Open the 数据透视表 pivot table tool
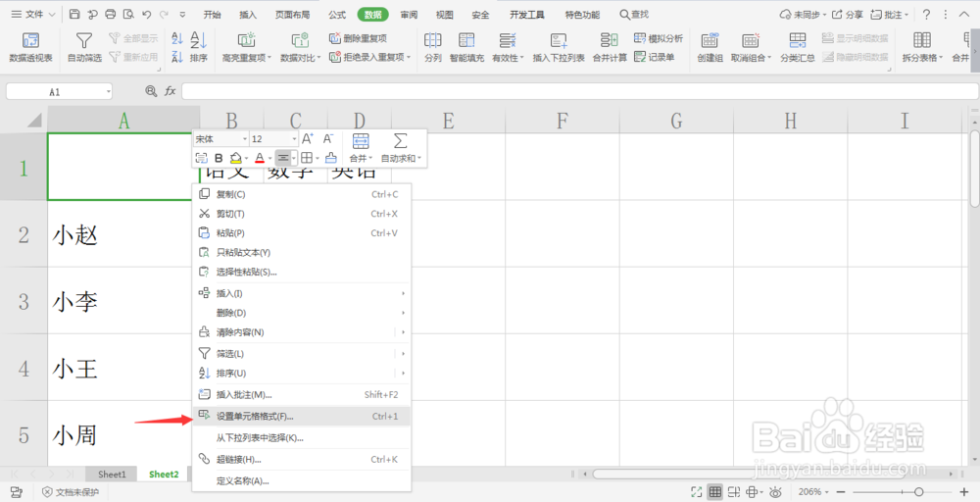980x502 pixels. coord(30,47)
